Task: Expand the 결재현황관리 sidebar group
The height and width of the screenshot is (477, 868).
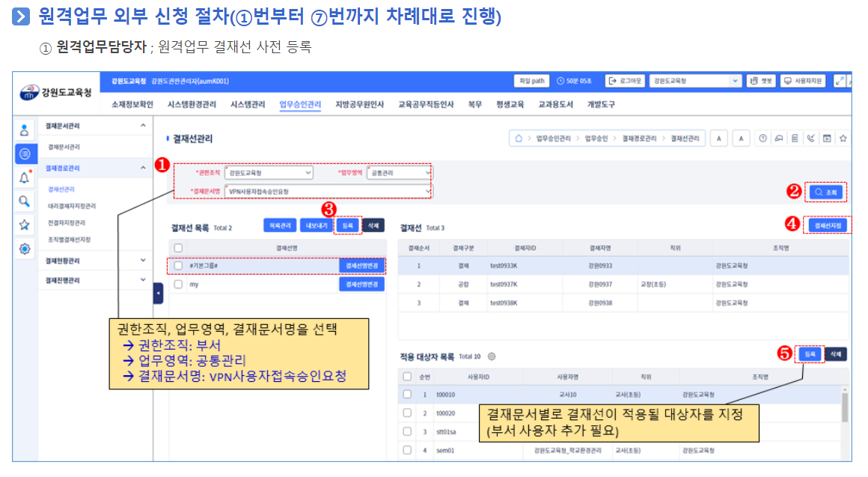Action: click(143, 261)
